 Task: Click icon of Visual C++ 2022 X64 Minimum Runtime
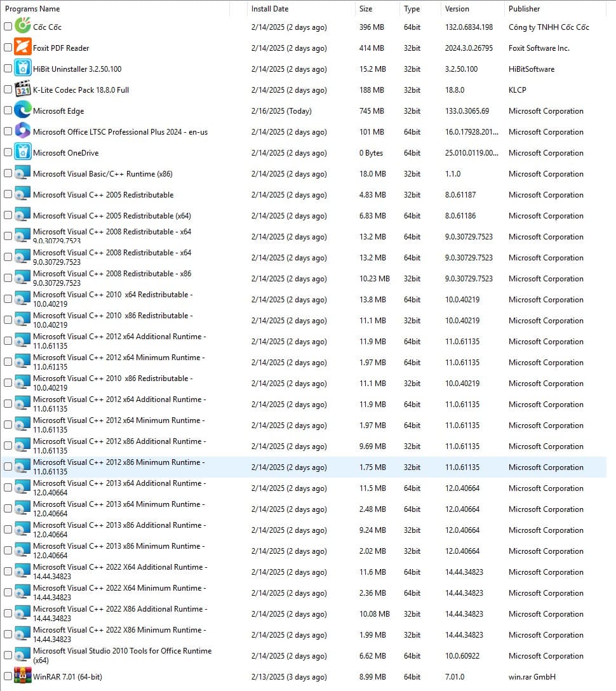22,592
